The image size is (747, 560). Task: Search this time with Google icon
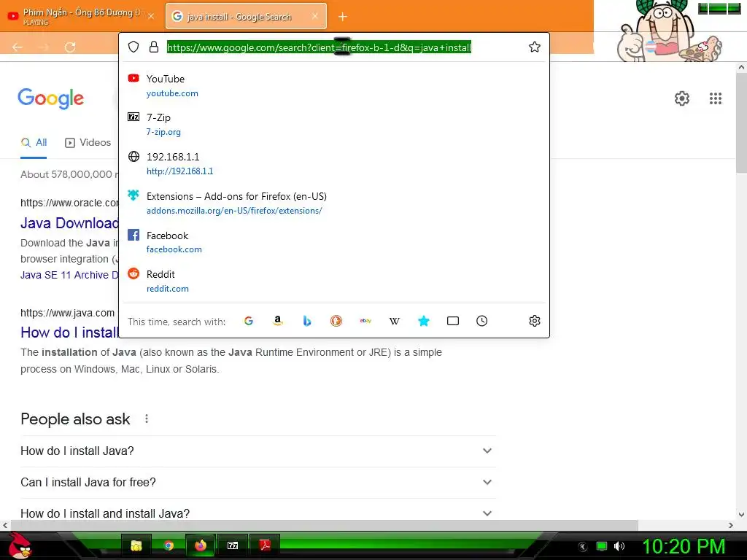(249, 321)
